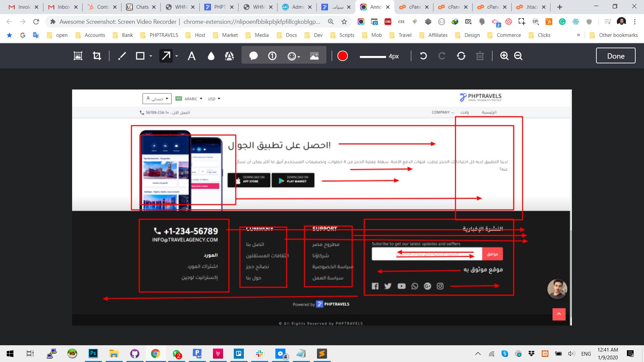Screen dimensions: 644x362
Task: Toggle the active Arrow tool
Action: pos(166,56)
